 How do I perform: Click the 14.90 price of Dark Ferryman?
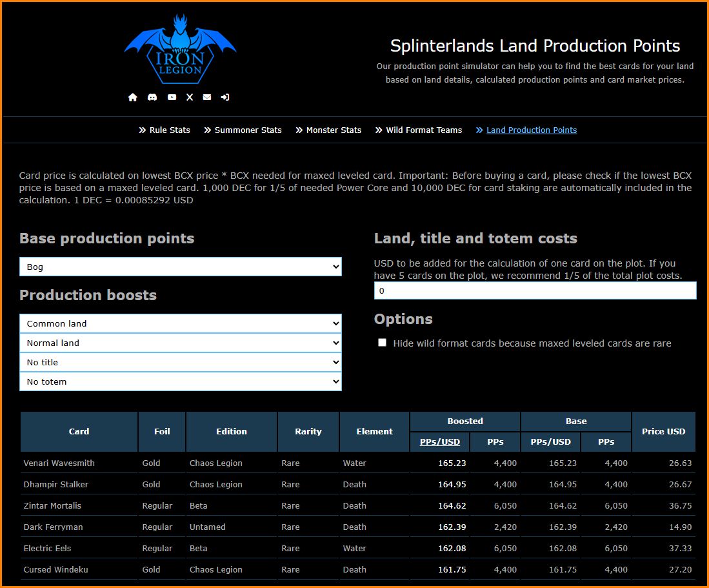680,527
